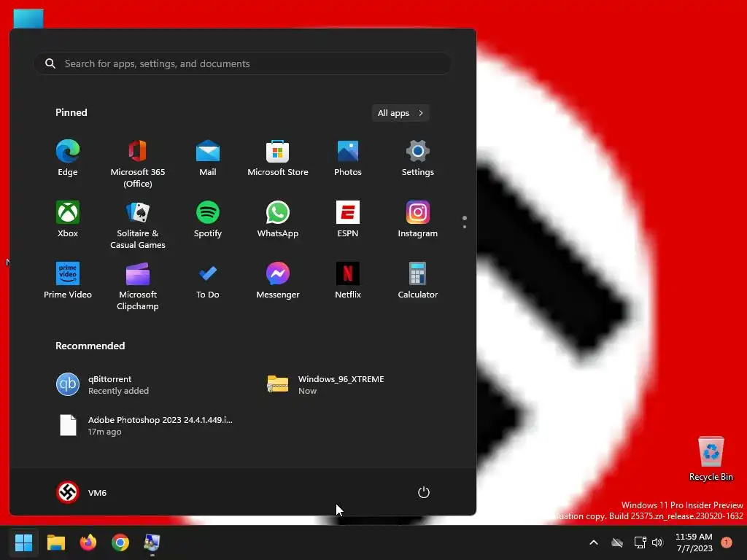747x560 pixels.
Task: Expand the All apps list
Action: pyautogui.click(x=400, y=113)
